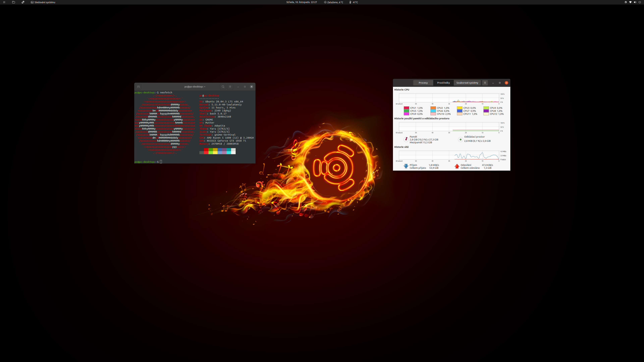The image size is (644, 362).
Task: Open a new tab in the terminal window
Action: (x=138, y=87)
